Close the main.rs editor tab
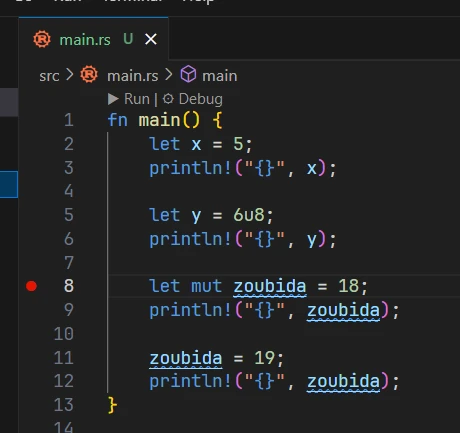The height and width of the screenshot is (433, 460). 151,40
